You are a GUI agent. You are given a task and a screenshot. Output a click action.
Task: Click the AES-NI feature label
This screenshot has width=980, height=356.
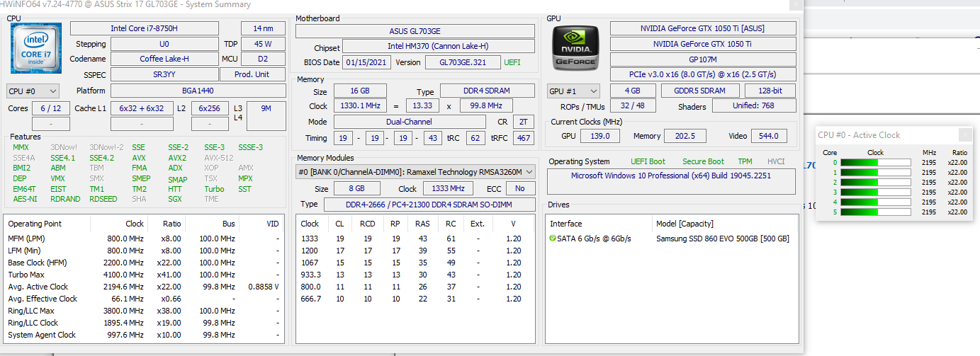(x=26, y=199)
